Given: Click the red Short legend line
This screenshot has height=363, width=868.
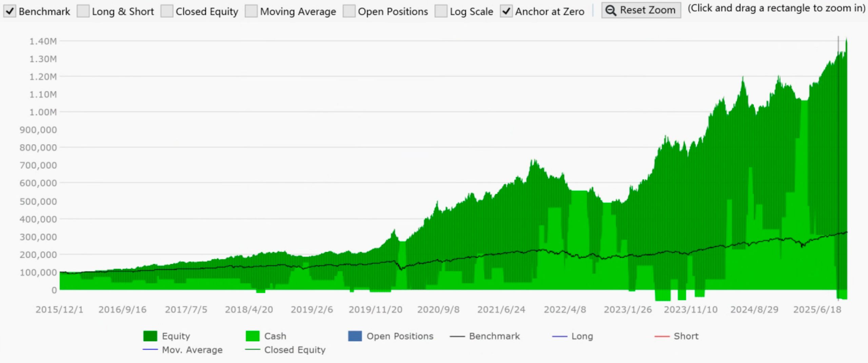Looking at the screenshot, I should pos(662,336).
